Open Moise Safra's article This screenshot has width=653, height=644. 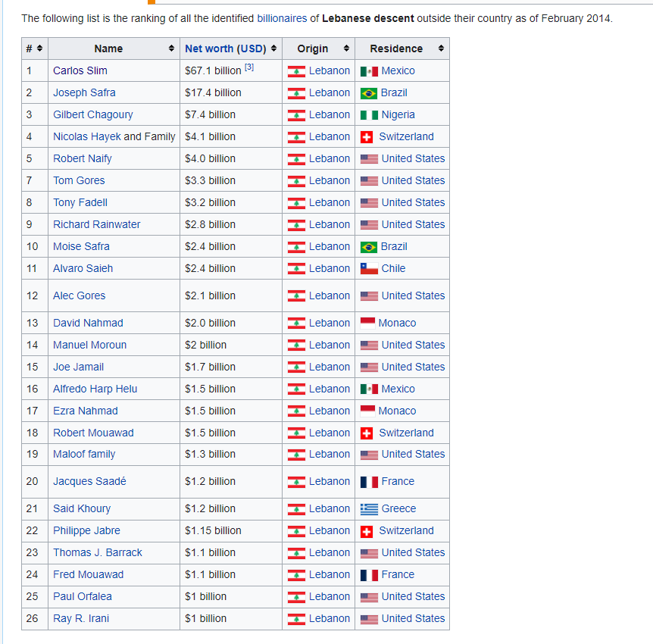pos(81,246)
